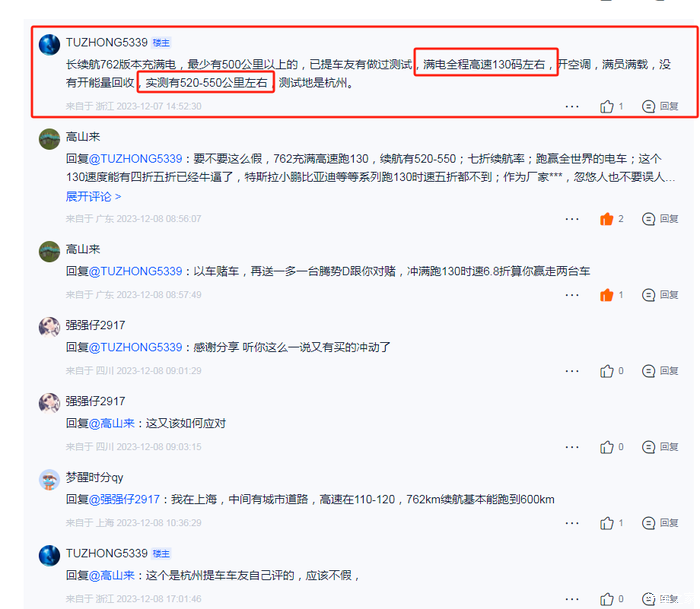Open three-dot menu on 梦醒时分qy's comment
Screen dimensions: 700x609
[572, 523]
